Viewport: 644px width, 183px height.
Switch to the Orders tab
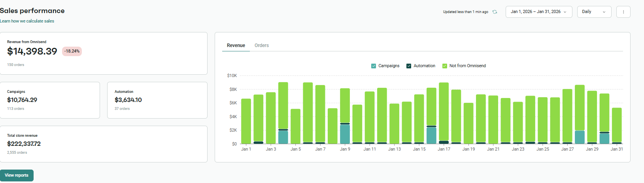point(262,45)
